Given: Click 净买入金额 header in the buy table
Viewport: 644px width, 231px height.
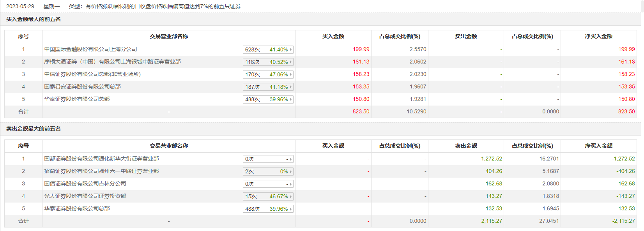Looking at the screenshot, I should pyautogui.click(x=599, y=36).
